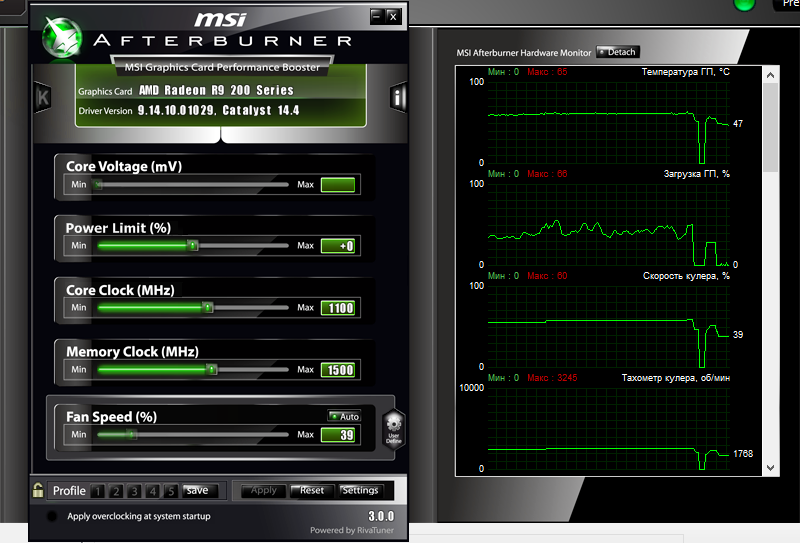Edit the Core Clock 1100 value box
This screenshot has height=543, width=804.
click(x=338, y=308)
